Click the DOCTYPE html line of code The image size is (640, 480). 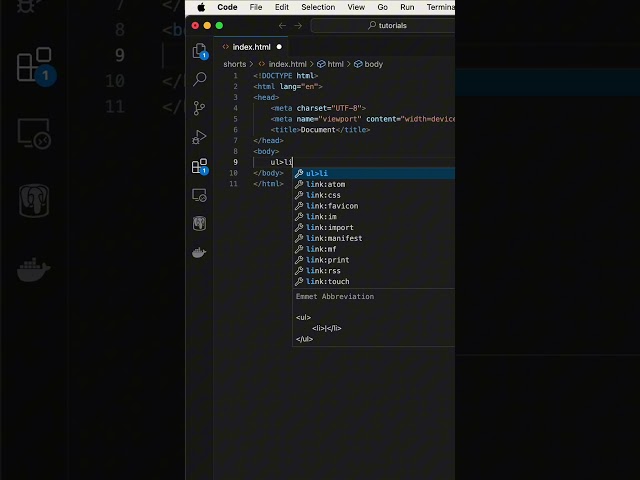tap(285, 76)
